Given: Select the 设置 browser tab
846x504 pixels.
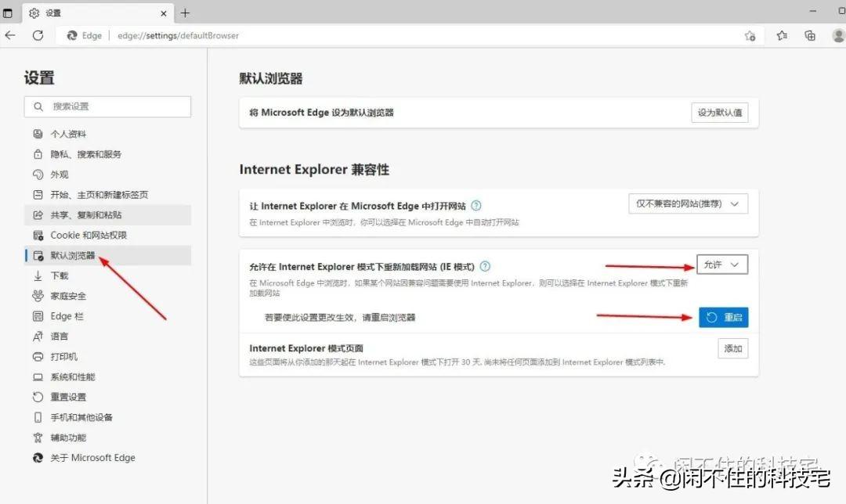Looking at the screenshot, I should click(x=97, y=13).
